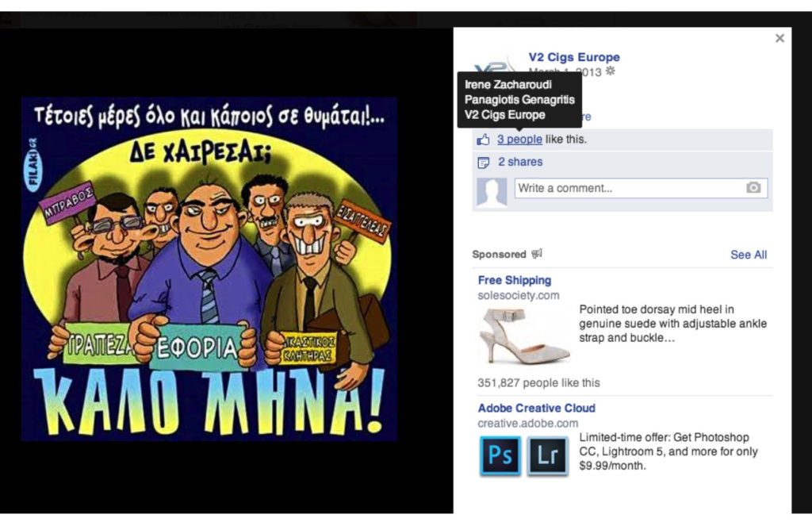This screenshot has width=812, height=522.
Task: Click the Sponsored megaphone icon
Action: click(537, 254)
